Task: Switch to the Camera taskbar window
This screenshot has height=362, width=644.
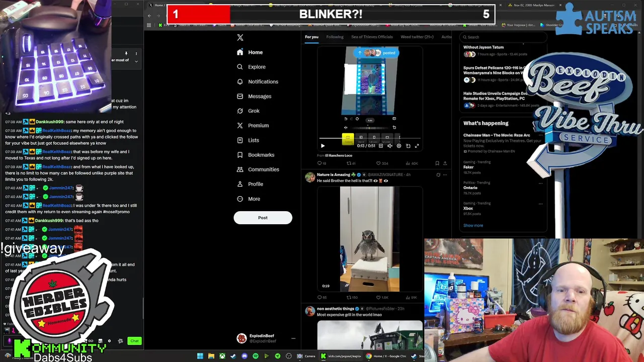Action: [306, 356]
